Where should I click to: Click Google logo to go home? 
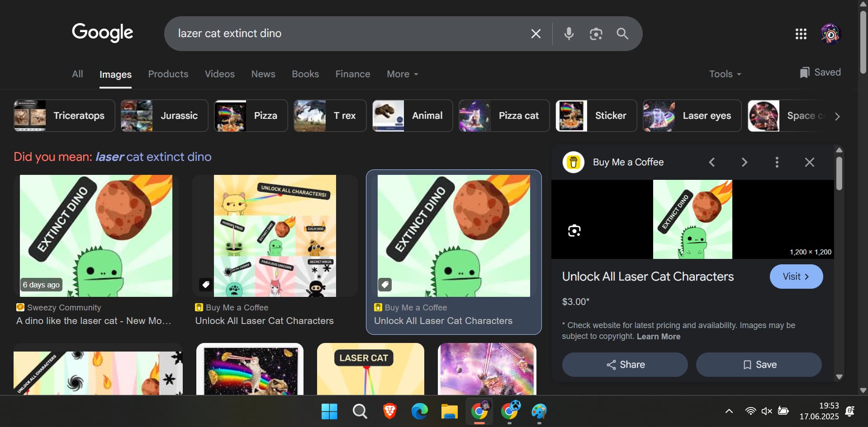(x=102, y=33)
